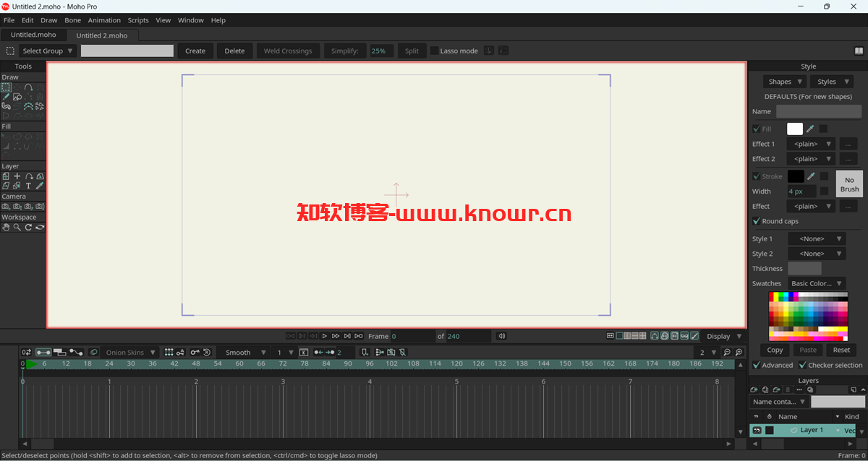Select the Blob Brush squiggle tool
Viewport: 868px width, 461px height.
(x=6, y=105)
